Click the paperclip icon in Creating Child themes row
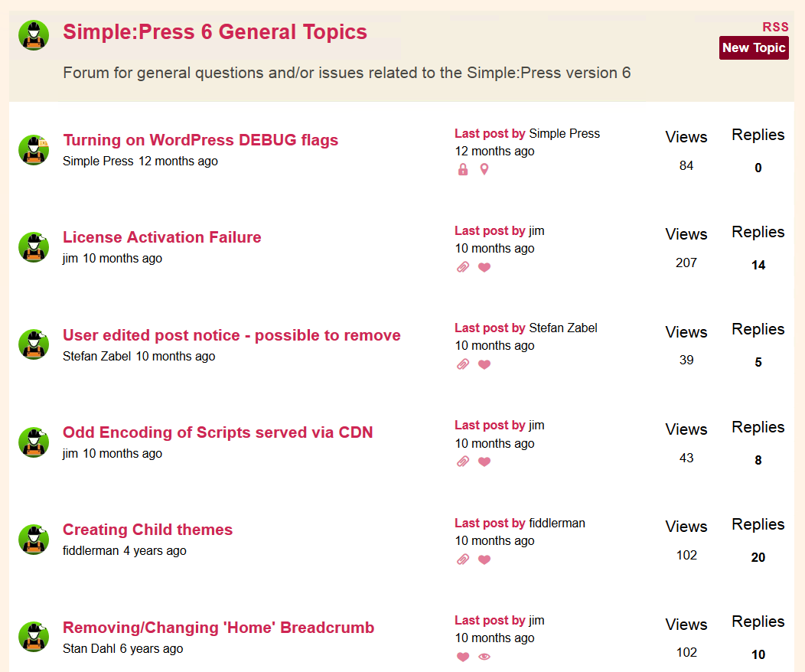 462,559
